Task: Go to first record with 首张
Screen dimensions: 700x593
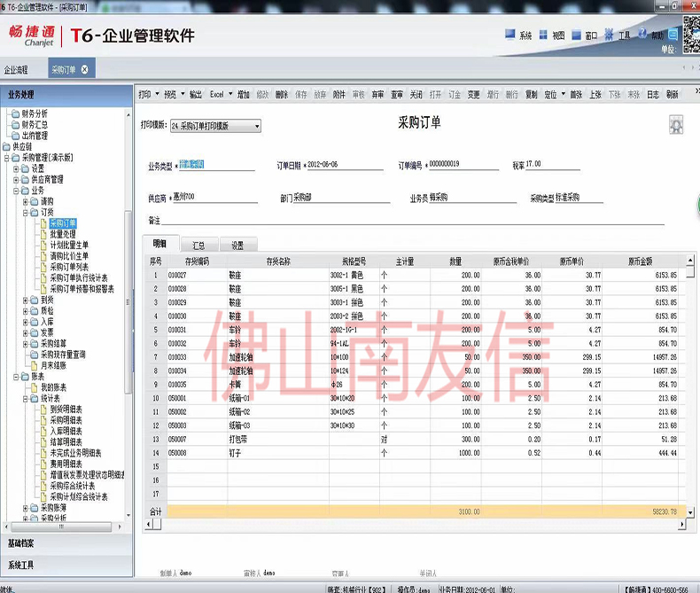Action: point(576,95)
